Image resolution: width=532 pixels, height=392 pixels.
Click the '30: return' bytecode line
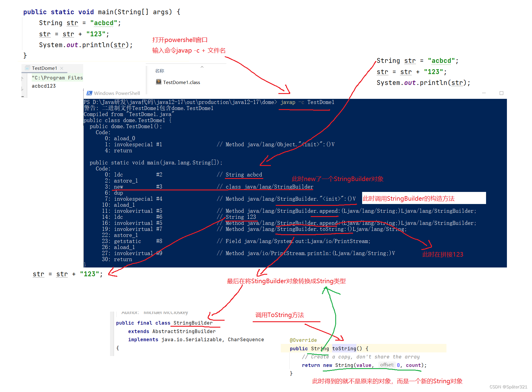117,259
